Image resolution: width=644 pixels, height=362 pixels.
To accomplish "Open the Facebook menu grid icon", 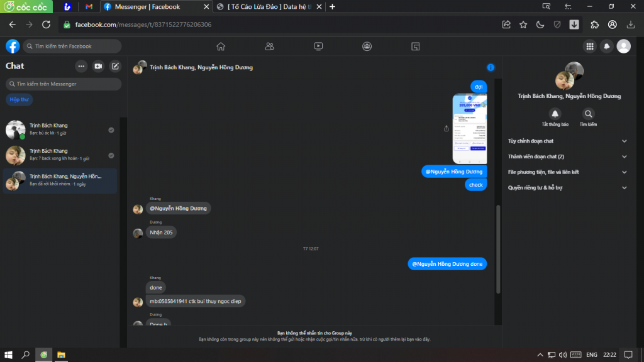I will (x=589, y=46).
